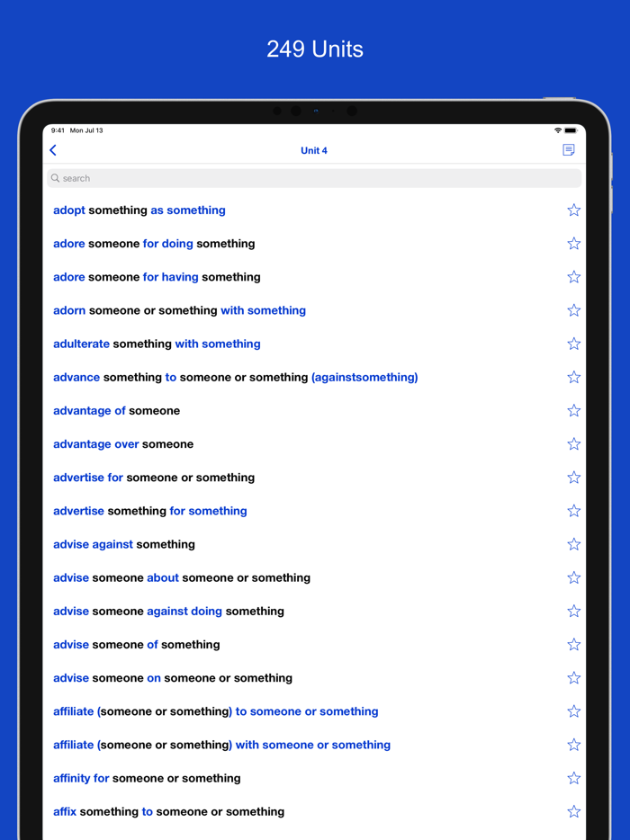This screenshot has height=840, width=630.
Task: Favorite 'adopt something as something' with its star
Action: coord(573,210)
